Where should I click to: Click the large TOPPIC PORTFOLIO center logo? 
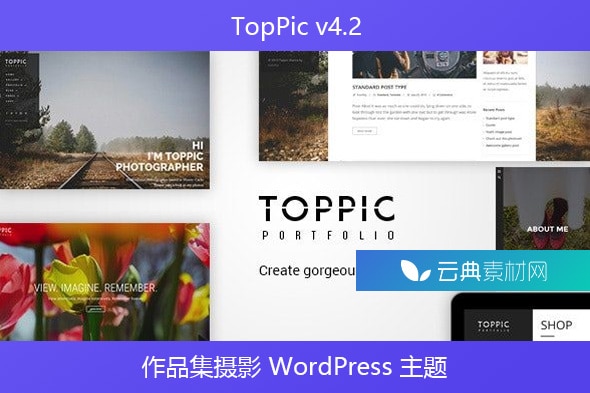327,218
